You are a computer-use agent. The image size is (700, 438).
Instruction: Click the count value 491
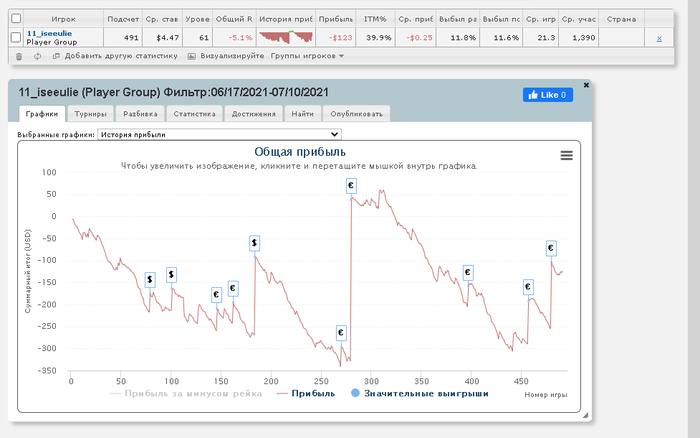[x=131, y=38]
